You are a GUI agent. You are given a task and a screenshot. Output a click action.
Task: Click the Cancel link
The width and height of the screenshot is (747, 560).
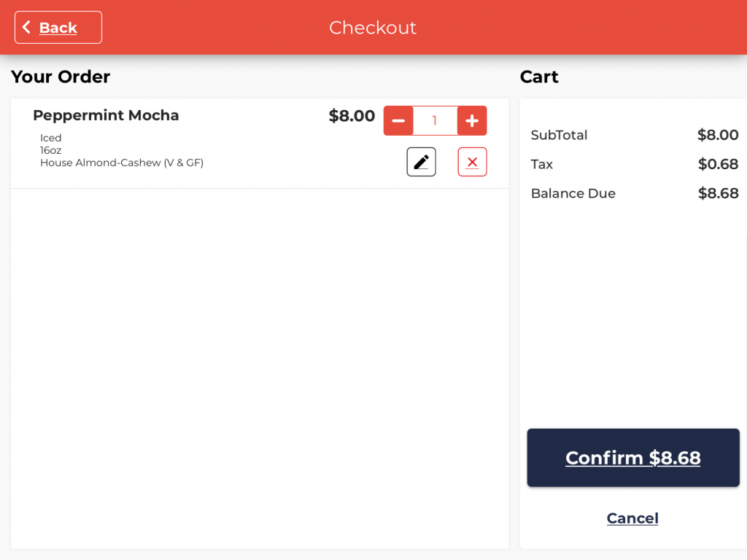pyautogui.click(x=632, y=518)
